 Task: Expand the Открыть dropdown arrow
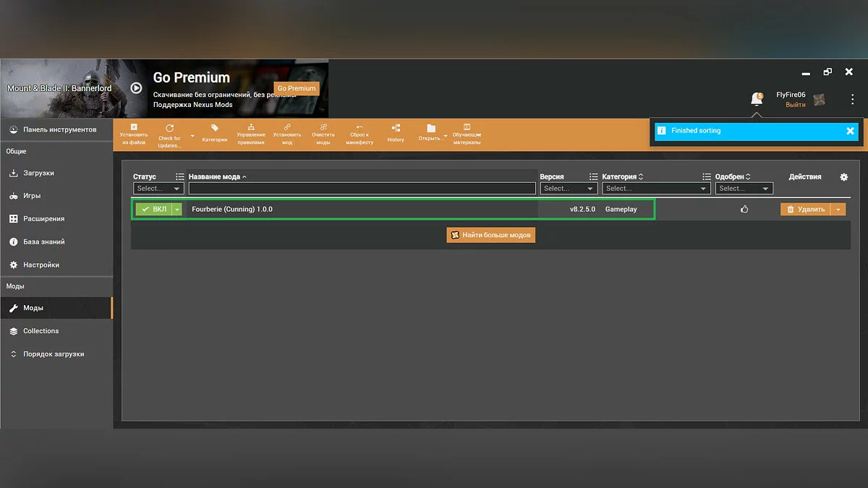pos(446,136)
